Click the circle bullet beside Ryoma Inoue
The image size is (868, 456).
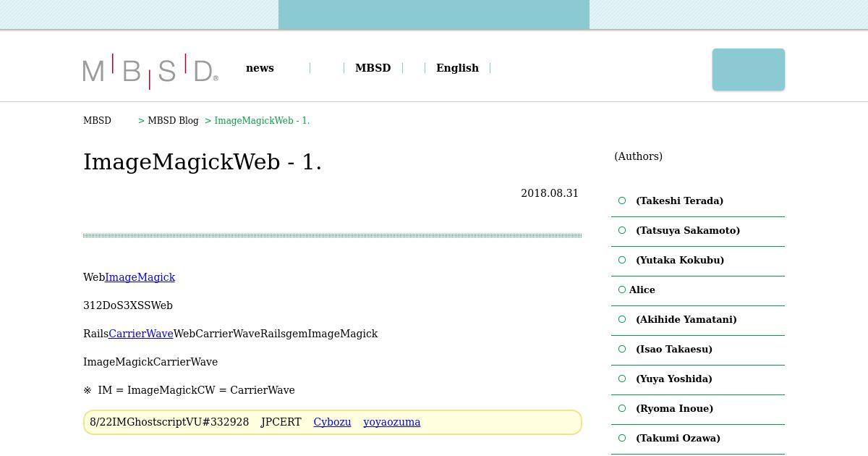(621, 408)
